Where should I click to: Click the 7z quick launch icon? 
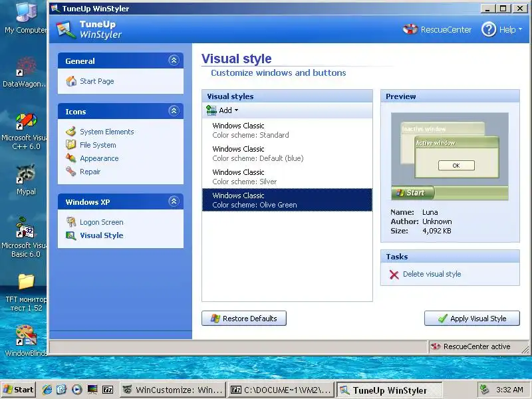[108, 390]
